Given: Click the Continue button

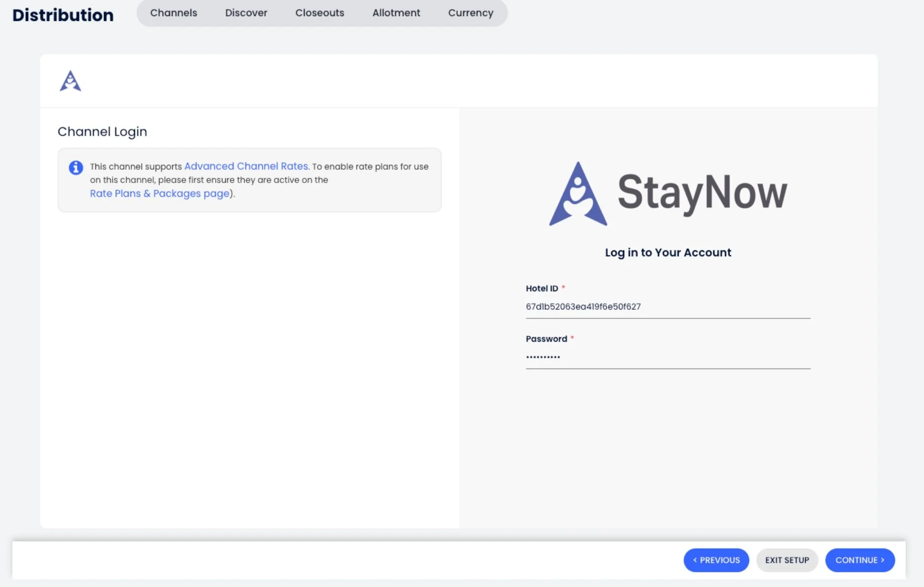Looking at the screenshot, I should click(860, 560).
